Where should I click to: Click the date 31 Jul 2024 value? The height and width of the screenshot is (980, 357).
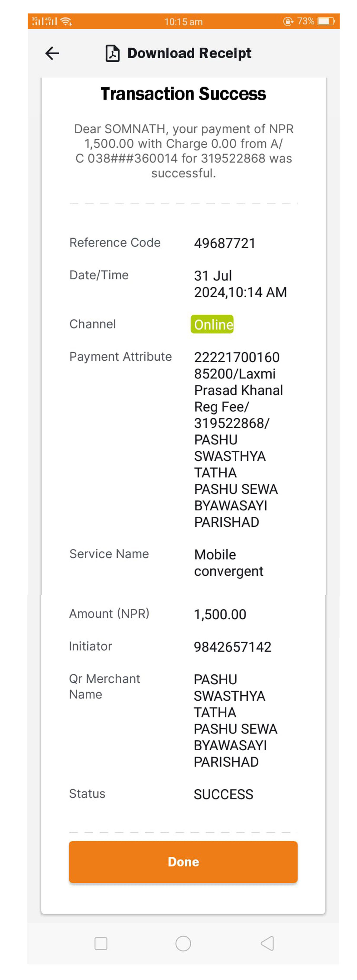point(240,284)
